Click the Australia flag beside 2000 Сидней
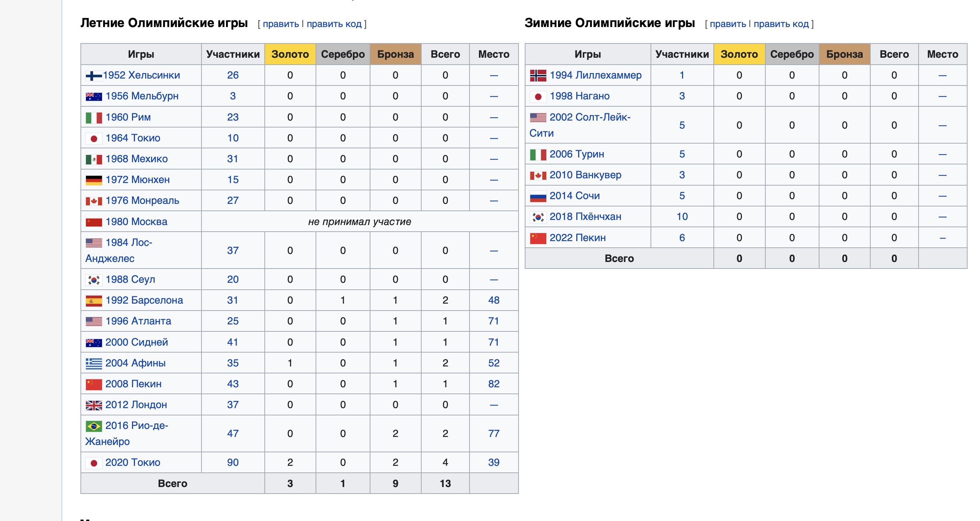The width and height of the screenshot is (980, 521). tap(94, 343)
